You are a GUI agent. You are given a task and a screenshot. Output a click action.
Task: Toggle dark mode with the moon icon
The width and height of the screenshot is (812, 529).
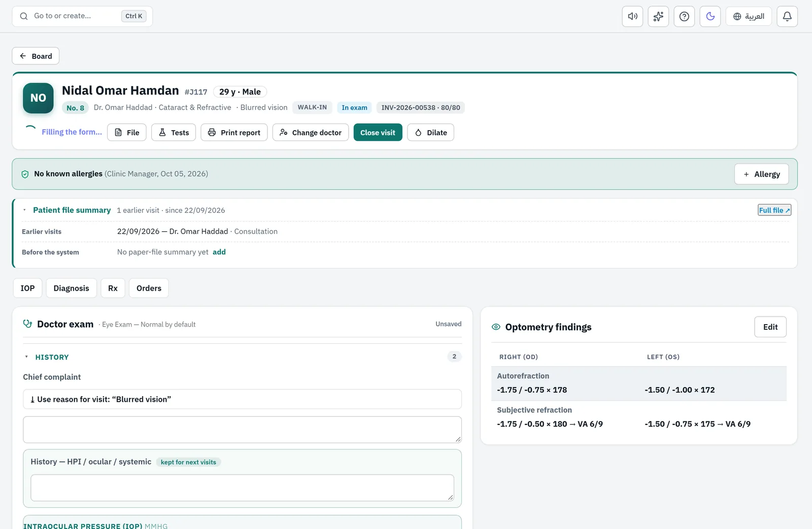point(710,16)
